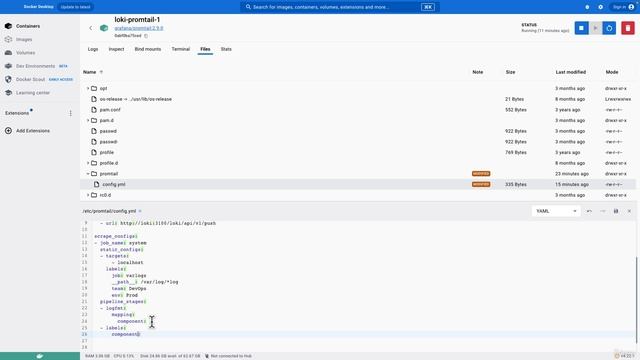
Task: Click the search bar for images and containers
Action: point(340,7)
